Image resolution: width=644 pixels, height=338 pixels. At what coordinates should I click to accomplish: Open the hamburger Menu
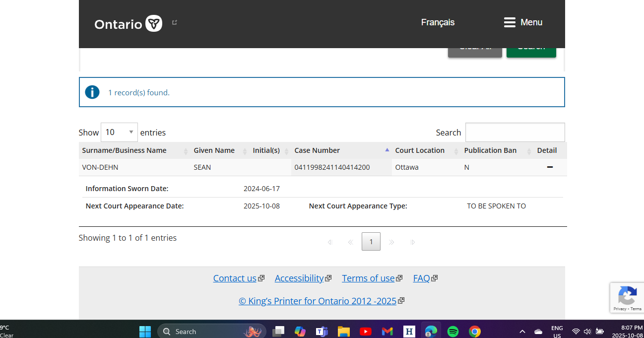pyautogui.click(x=523, y=22)
